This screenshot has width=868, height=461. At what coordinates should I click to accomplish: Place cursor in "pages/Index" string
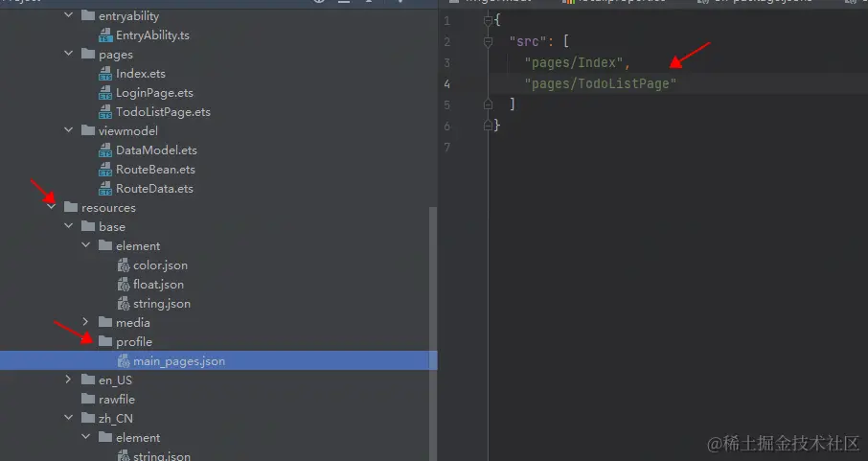point(574,63)
